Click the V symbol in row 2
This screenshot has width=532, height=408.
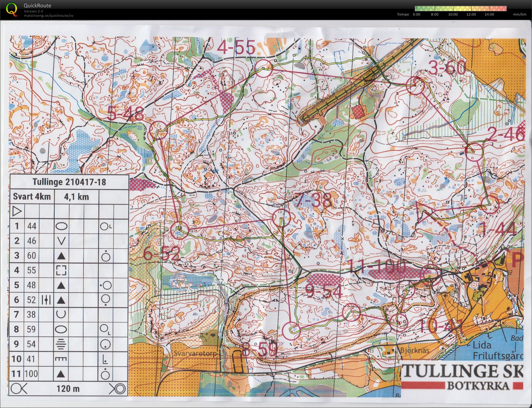[61, 241]
